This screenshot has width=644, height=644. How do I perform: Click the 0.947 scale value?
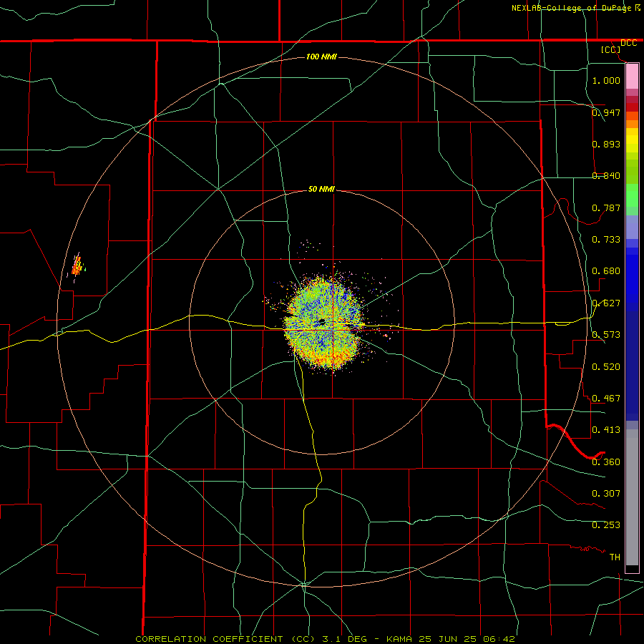click(606, 112)
